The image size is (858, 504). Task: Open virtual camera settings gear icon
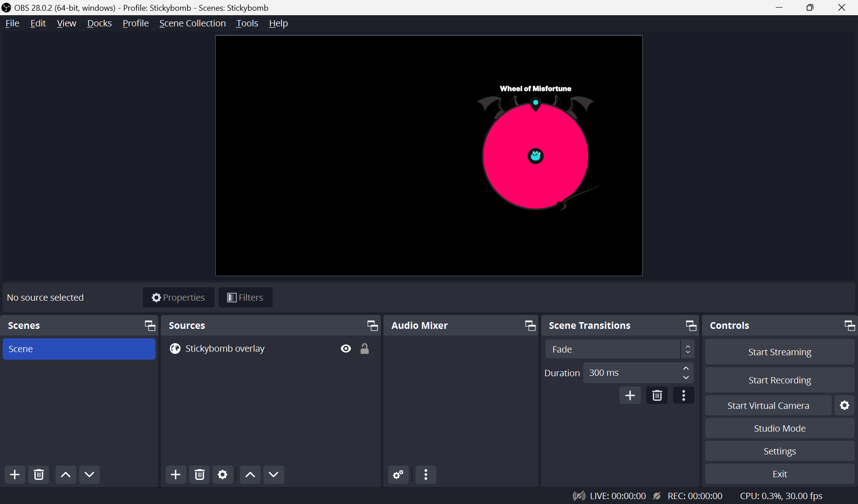(x=845, y=405)
